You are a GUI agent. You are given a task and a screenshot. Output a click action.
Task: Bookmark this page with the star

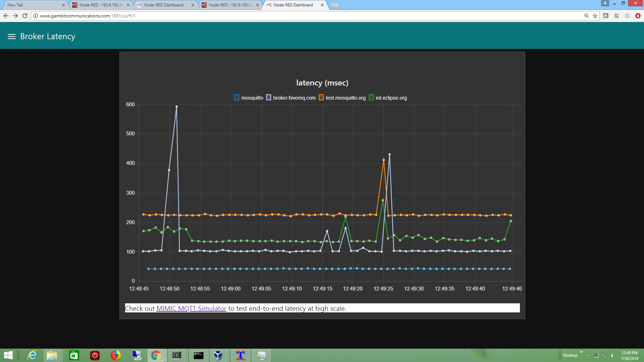pyautogui.click(x=595, y=16)
